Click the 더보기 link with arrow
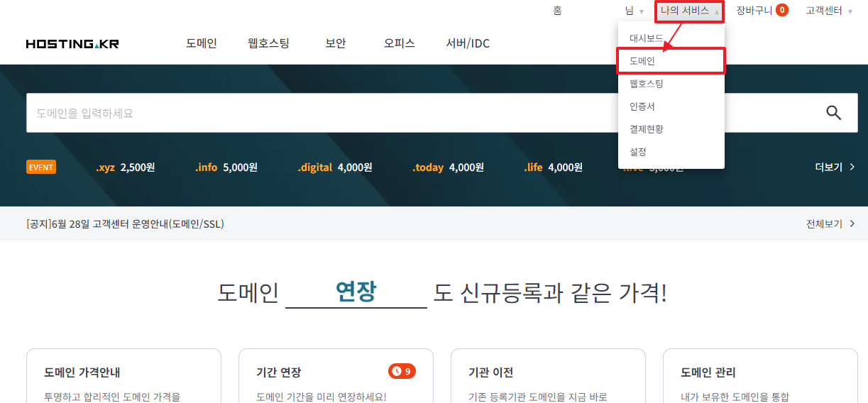The image size is (868, 403). (835, 167)
